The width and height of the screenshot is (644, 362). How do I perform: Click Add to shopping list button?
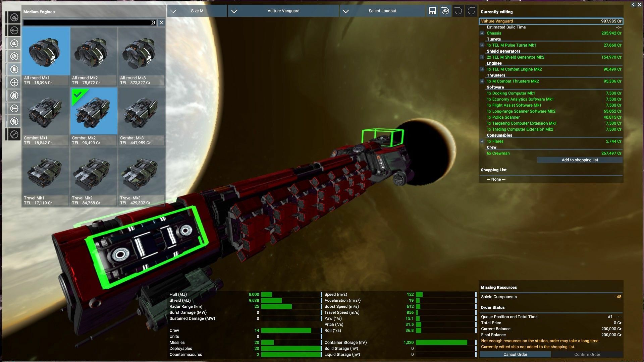point(579,160)
